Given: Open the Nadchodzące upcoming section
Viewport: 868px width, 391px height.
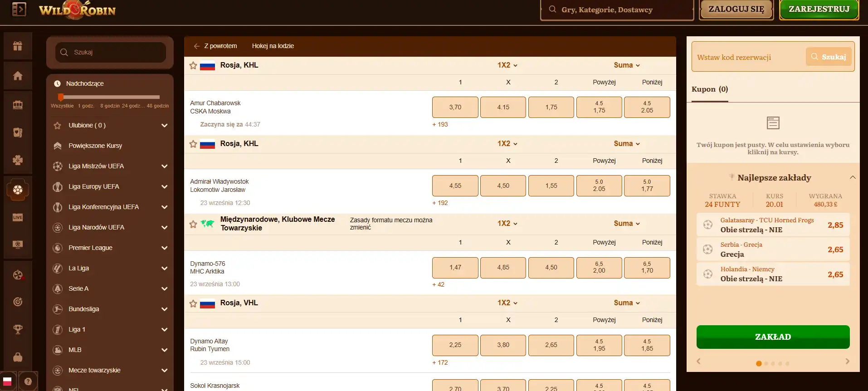Looking at the screenshot, I should (x=85, y=83).
